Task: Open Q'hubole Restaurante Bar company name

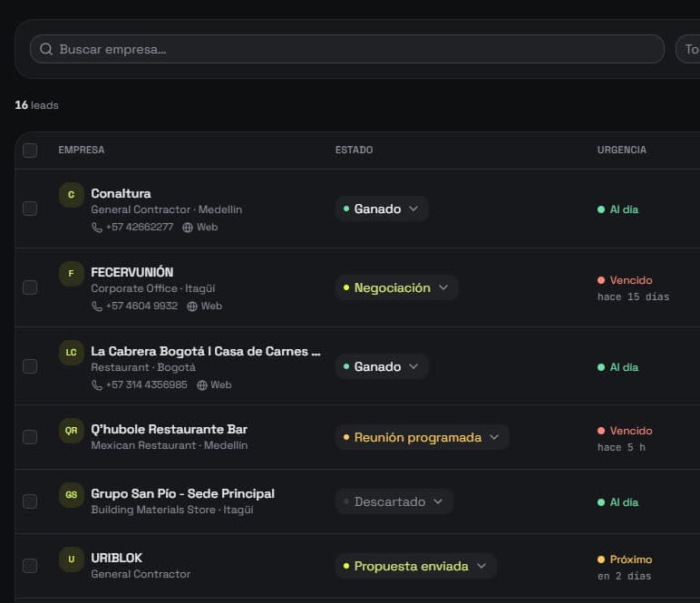Action: 170,430
